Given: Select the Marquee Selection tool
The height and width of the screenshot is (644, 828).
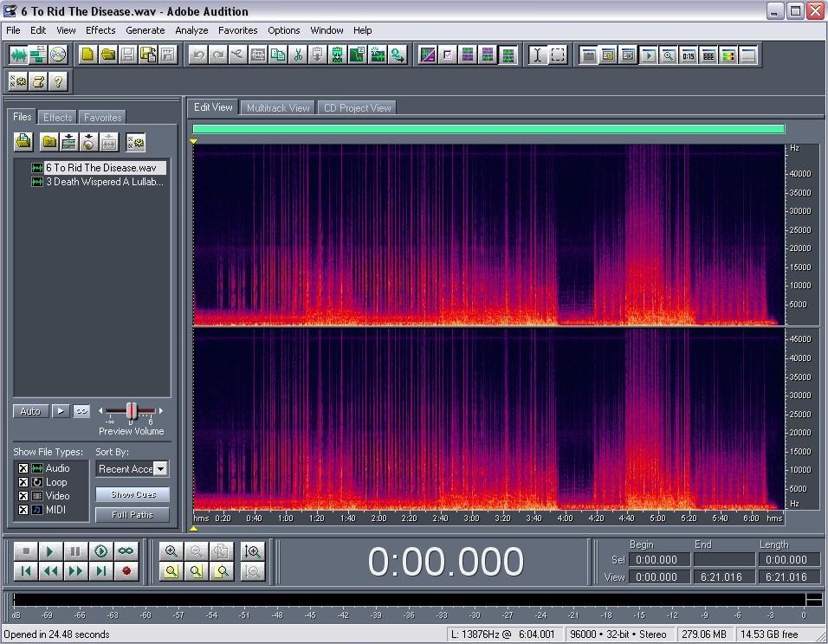Looking at the screenshot, I should pyautogui.click(x=558, y=55).
